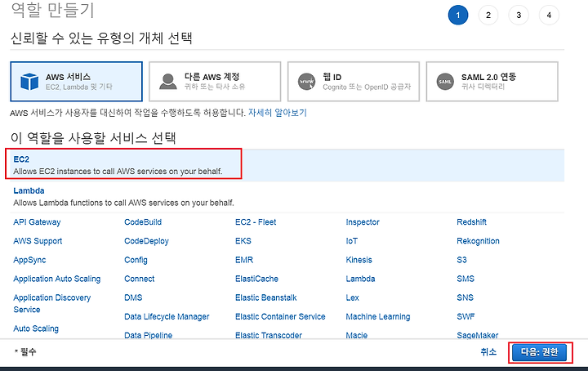Select Kinesis service
This screenshot has width=588, height=371.
[359, 260]
